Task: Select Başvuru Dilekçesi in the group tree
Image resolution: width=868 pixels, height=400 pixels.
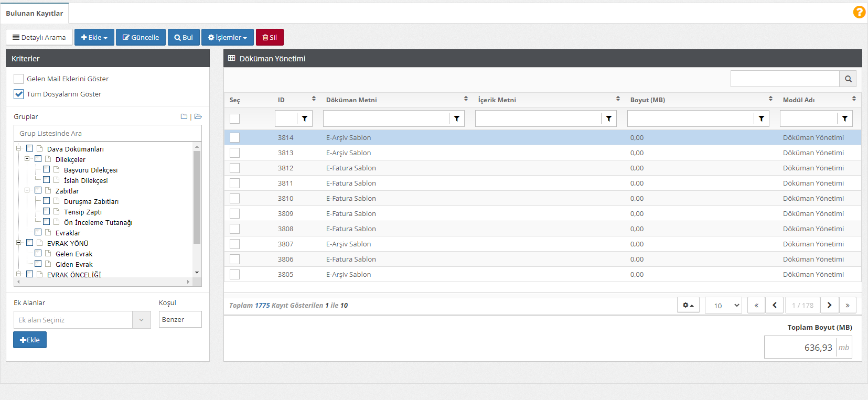Action: pos(90,170)
